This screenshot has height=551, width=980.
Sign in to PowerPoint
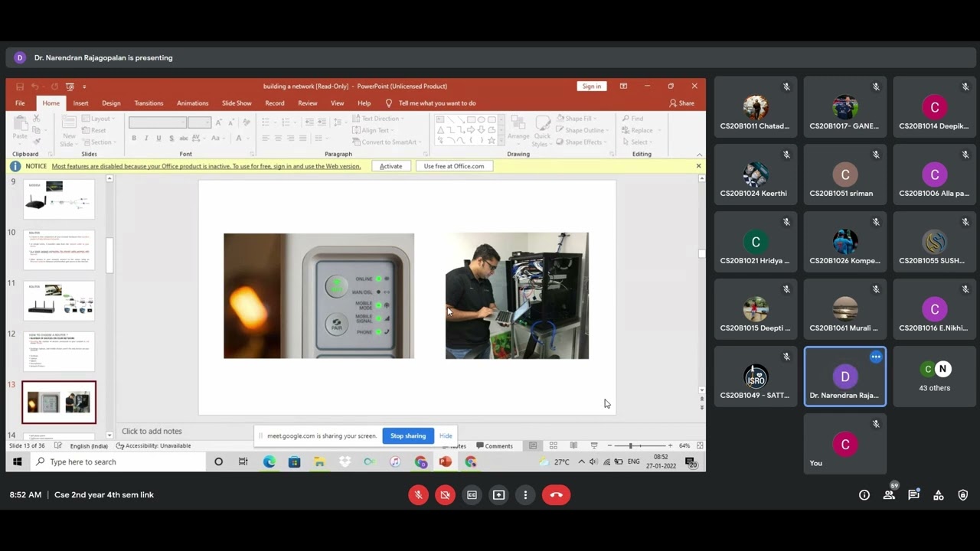(x=592, y=86)
